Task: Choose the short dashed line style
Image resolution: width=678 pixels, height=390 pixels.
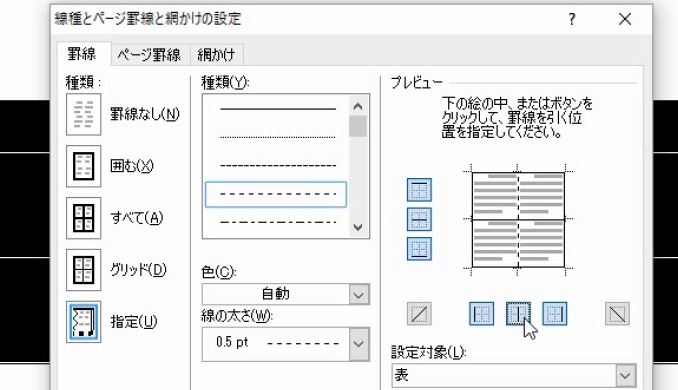Action: pos(278,166)
